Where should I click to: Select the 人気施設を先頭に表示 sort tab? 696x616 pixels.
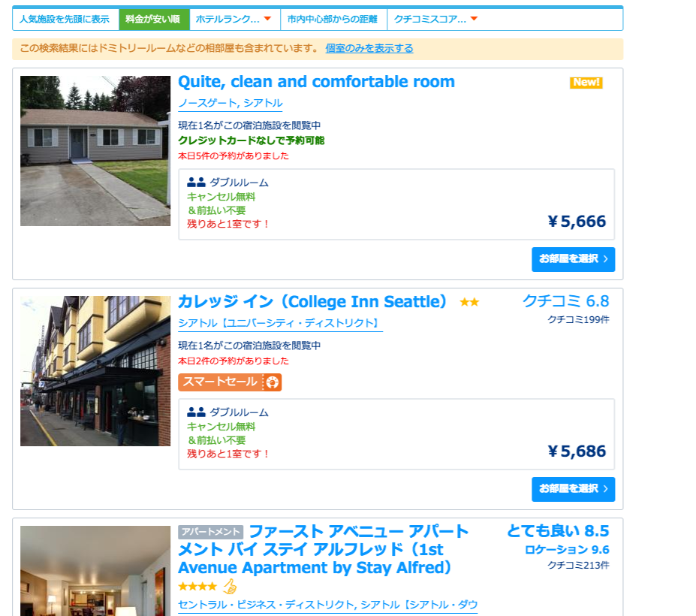tap(65, 20)
